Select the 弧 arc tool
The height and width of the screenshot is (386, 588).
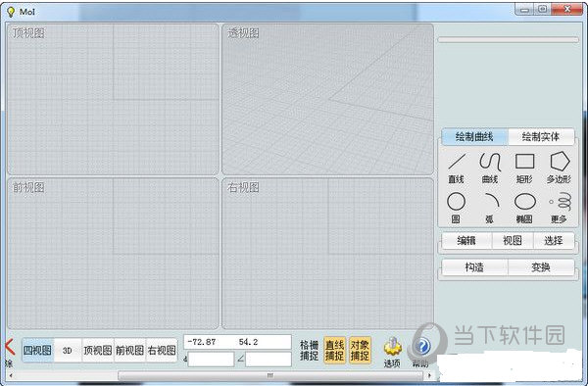click(491, 208)
